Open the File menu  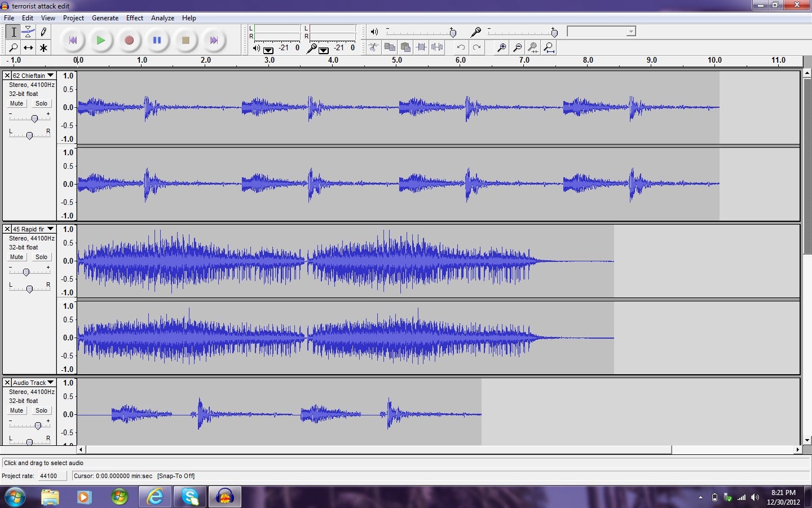point(9,18)
